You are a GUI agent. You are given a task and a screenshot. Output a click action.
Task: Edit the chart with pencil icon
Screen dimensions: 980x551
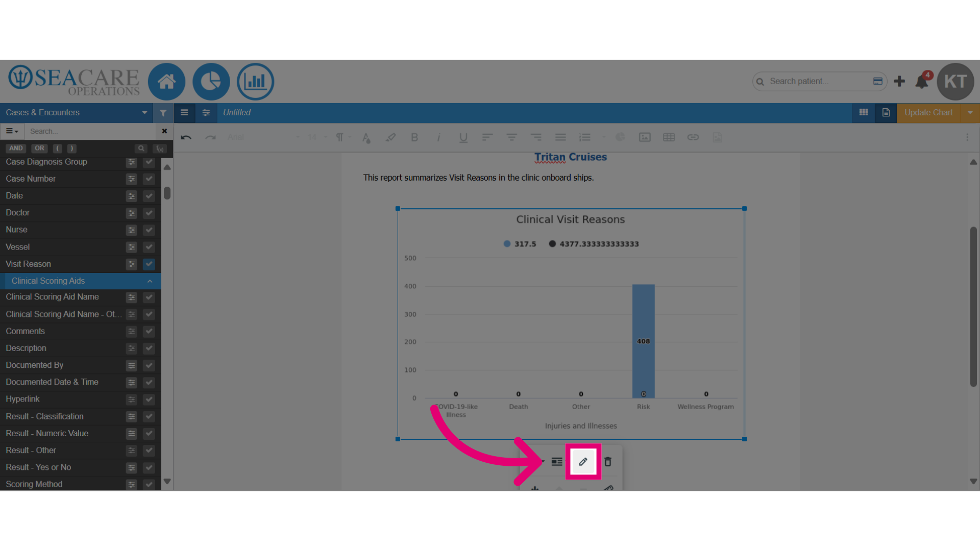coord(583,462)
